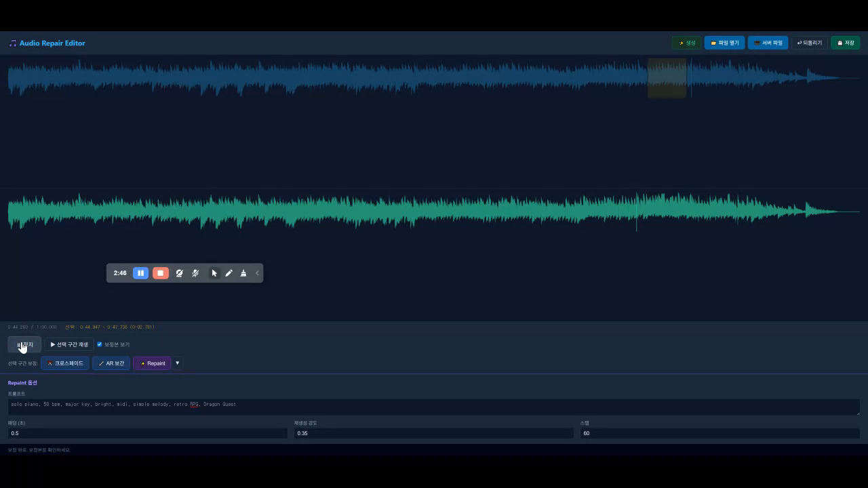Click the 생성 generate button
The height and width of the screenshot is (488, 868).
(x=687, y=43)
